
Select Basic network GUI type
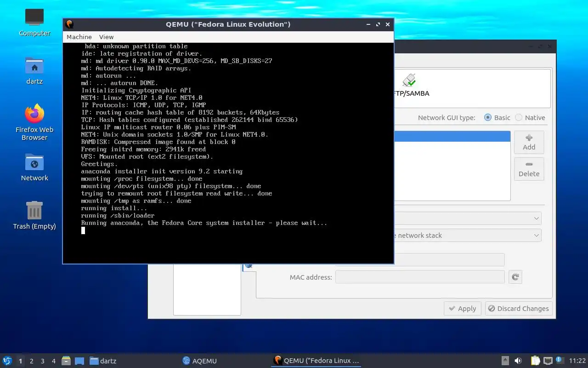497,118
